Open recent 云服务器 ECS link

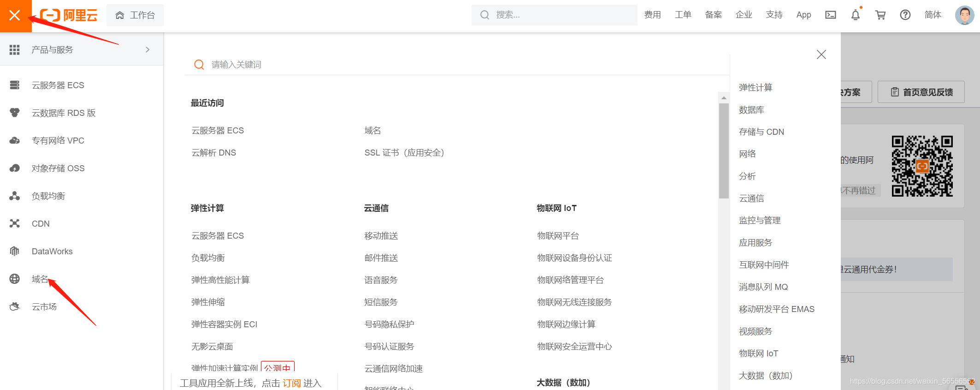pos(218,131)
